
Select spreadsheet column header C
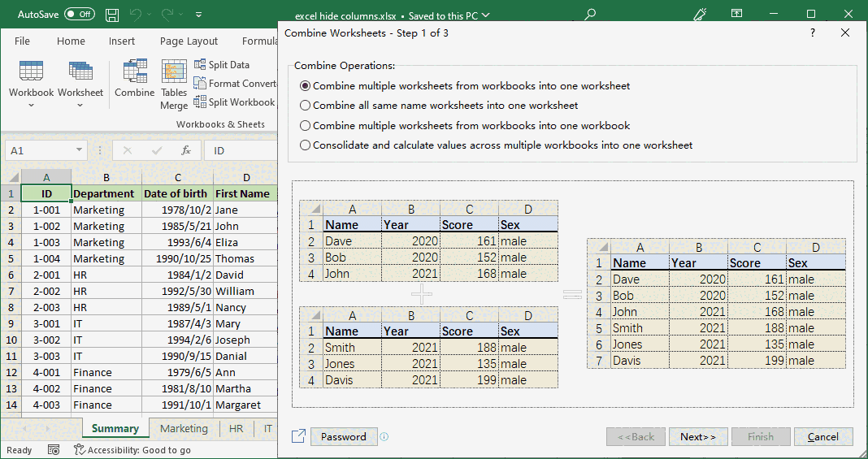[x=178, y=178]
